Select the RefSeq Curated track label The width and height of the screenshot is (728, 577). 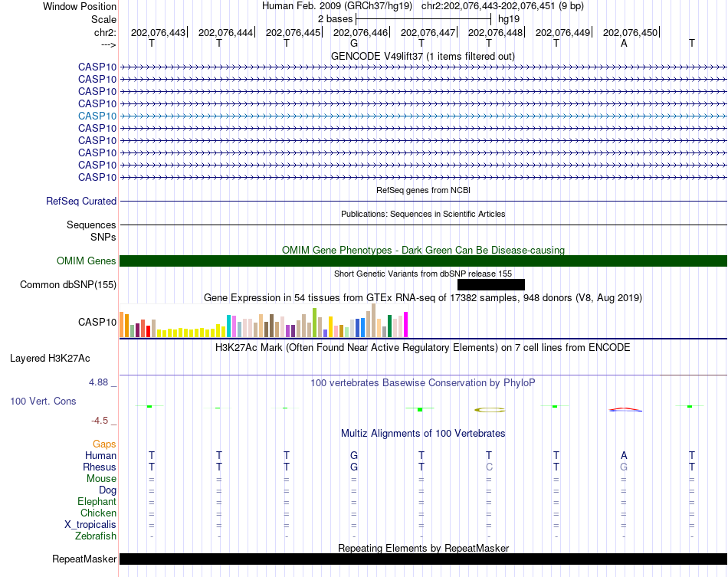tap(81, 202)
